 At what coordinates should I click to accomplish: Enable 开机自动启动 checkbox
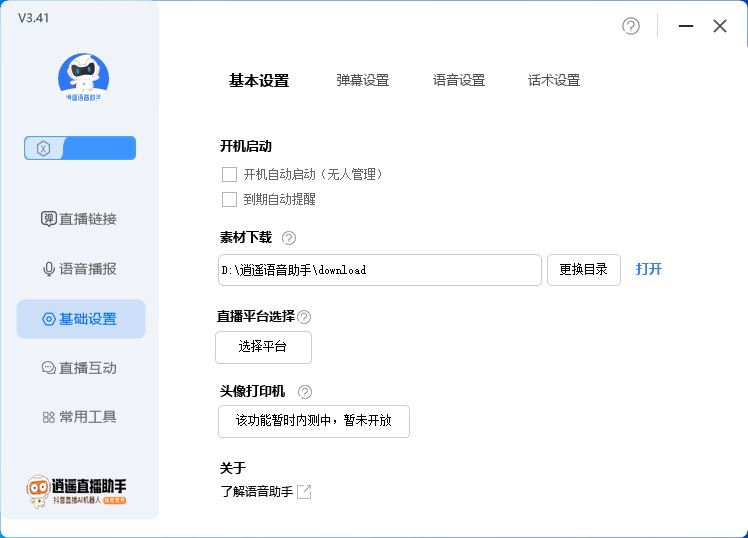230,174
